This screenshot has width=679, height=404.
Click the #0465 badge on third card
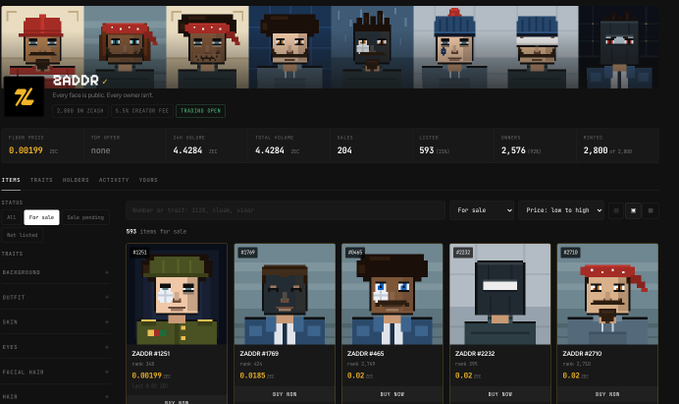pyautogui.click(x=355, y=252)
